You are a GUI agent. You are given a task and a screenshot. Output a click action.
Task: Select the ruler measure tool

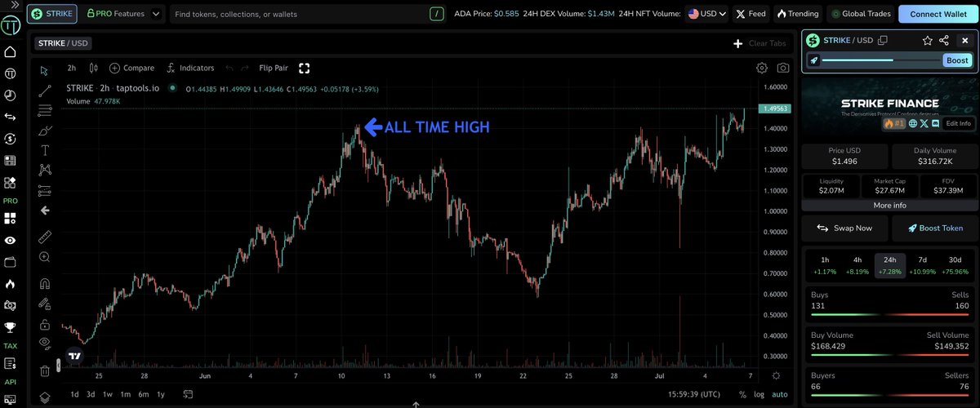tap(45, 237)
